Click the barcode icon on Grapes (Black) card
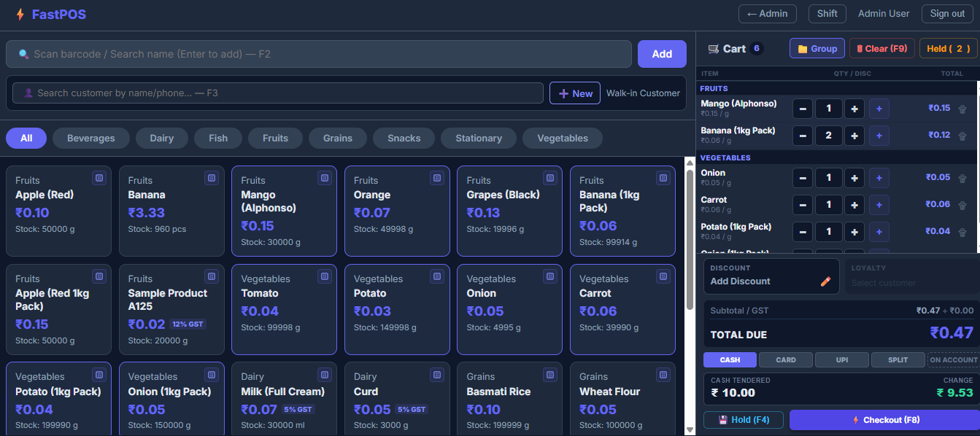The image size is (980, 436). coord(549,178)
